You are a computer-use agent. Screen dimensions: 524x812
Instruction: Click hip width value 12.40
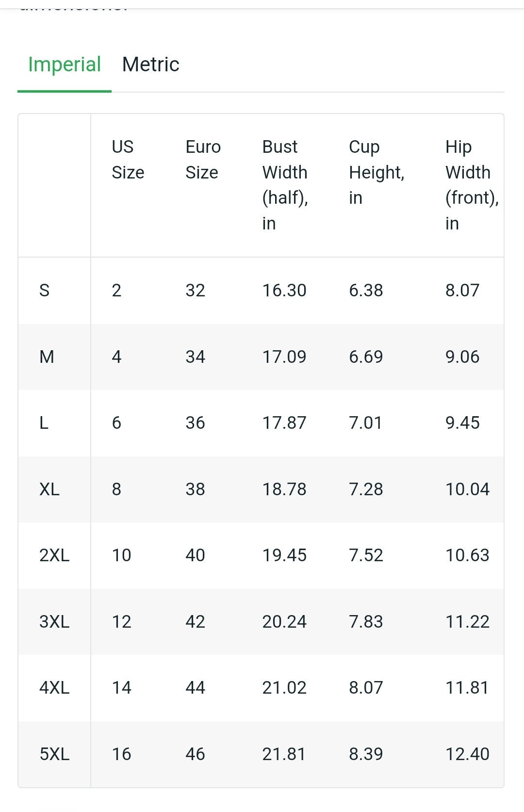point(467,754)
